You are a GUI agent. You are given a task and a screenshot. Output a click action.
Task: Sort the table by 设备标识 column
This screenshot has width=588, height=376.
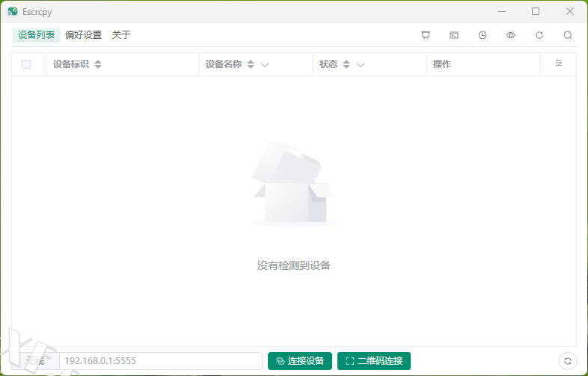tap(98, 64)
